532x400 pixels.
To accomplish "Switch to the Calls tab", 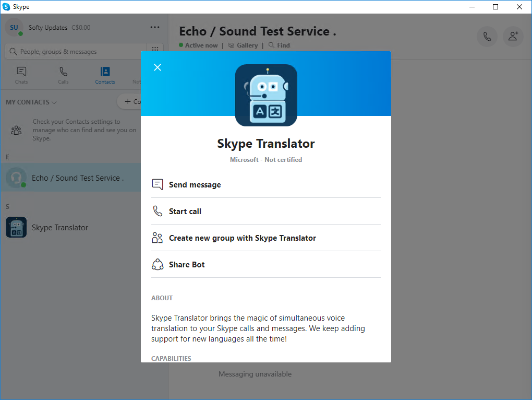I will coord(63,75).
